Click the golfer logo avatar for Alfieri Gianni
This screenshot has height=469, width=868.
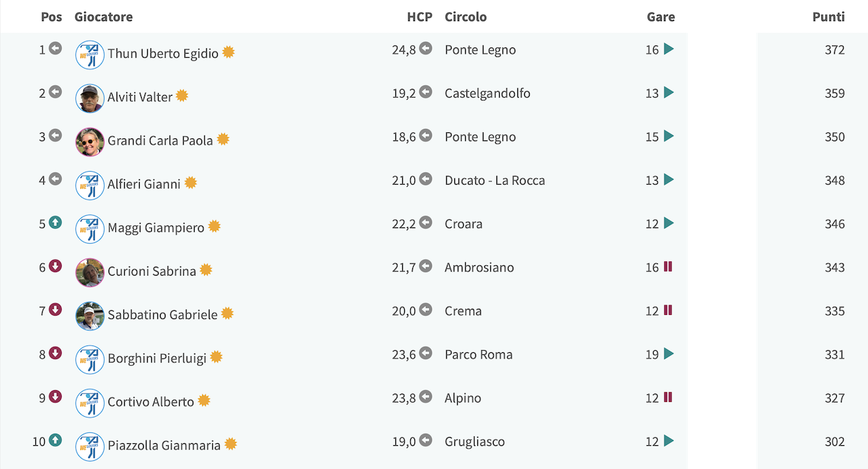point(90,185)
